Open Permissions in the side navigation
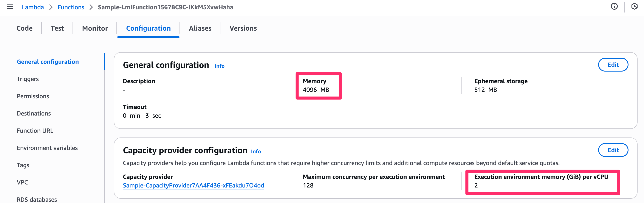Image resolution: width=644 pixels, height=203 pixels. coord(33,96)
